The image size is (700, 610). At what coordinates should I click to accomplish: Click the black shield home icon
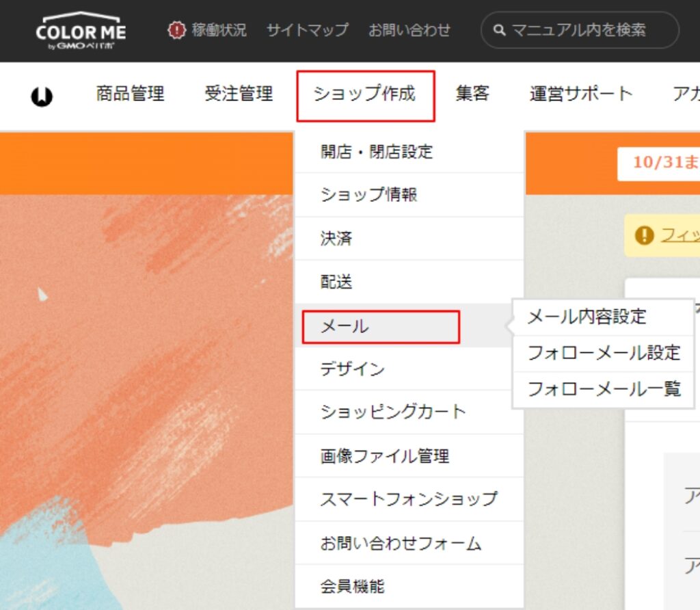pyautogui.click(x=42, y=96)
